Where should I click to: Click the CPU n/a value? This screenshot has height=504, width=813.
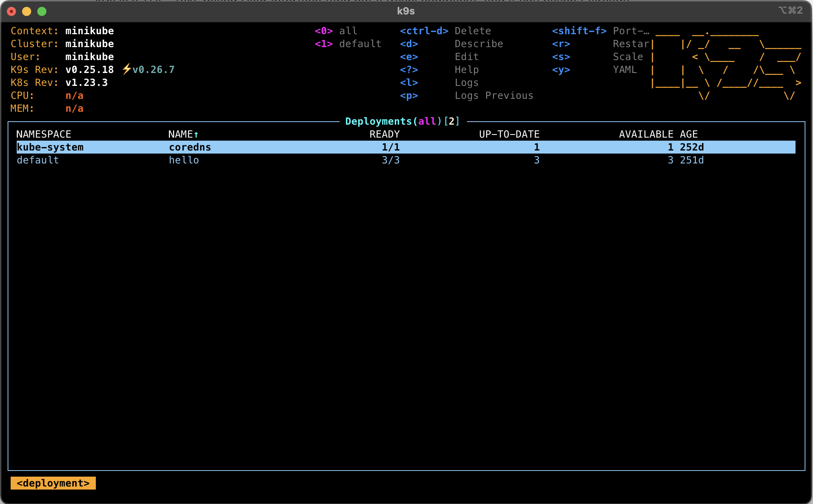click(74, 95)
